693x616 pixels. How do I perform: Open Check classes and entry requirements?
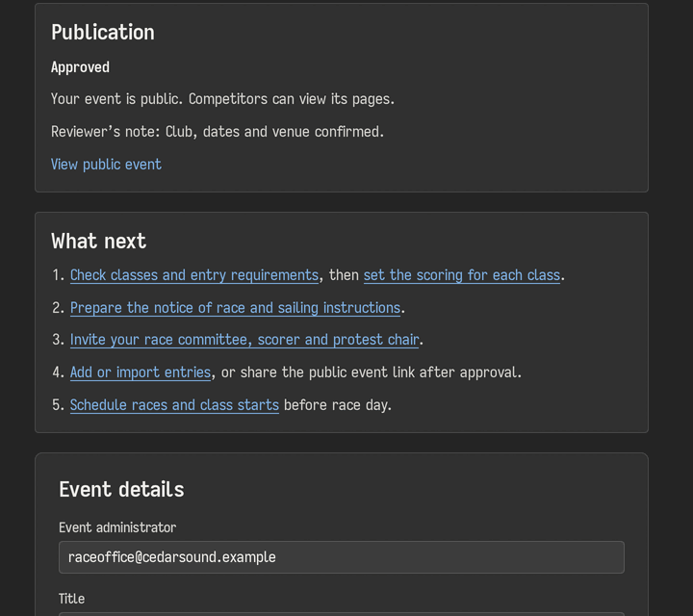(x=194, y=275)
